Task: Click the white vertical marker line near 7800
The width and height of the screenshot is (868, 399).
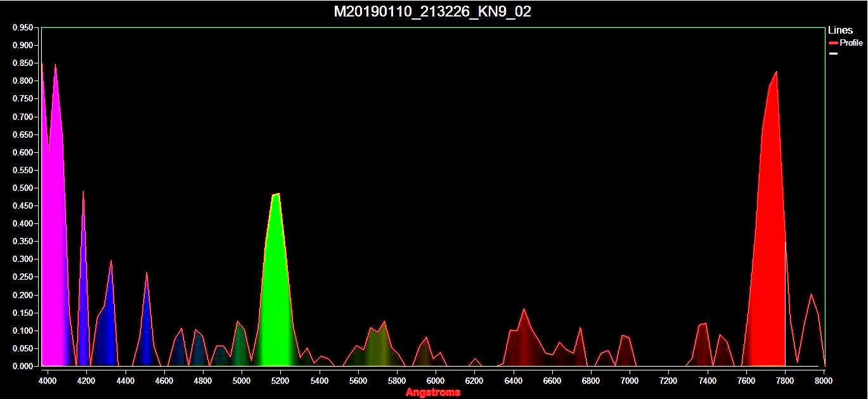Action: (x=785, y=304)
